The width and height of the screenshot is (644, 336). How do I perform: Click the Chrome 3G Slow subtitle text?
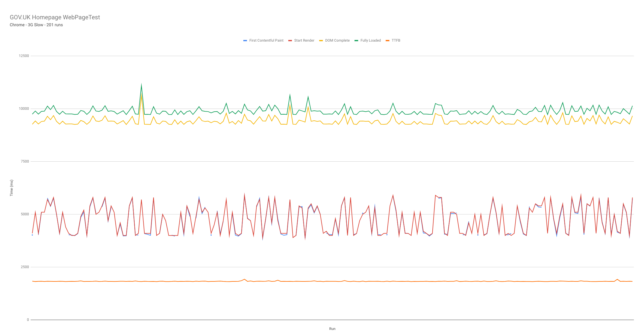[36, 25]
